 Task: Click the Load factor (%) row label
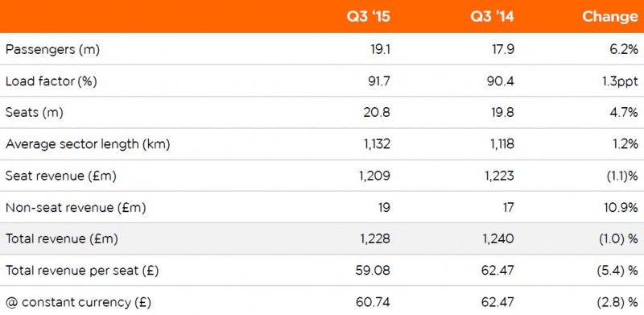[51, 81]
